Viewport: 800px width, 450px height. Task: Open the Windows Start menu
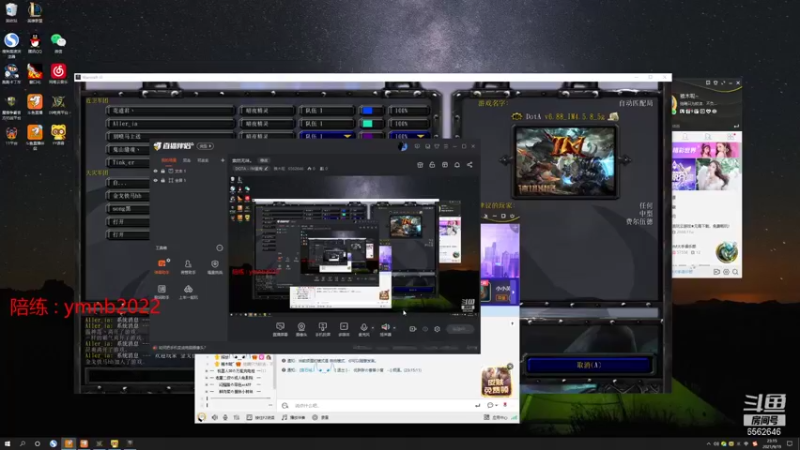(7, 444)
